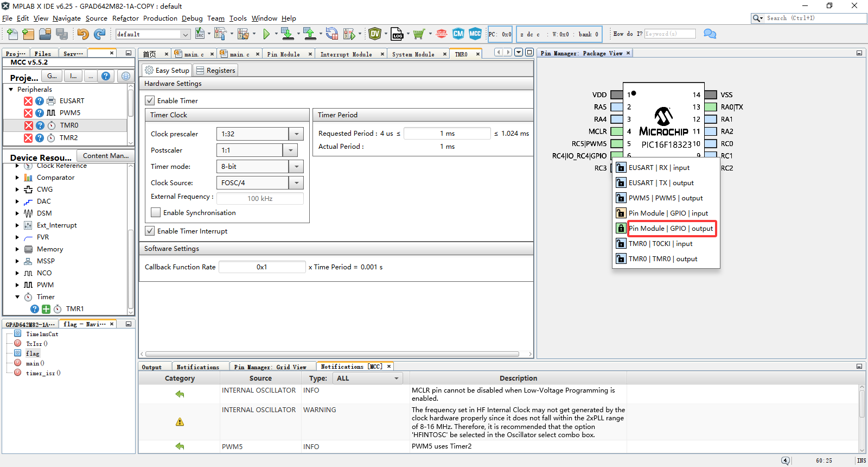Click the Callback Function Rate field

pos(262,267)
